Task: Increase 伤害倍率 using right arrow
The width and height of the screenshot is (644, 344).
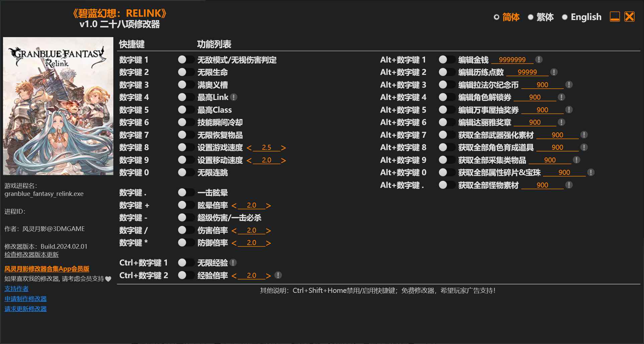Action: tap(269, 230)
